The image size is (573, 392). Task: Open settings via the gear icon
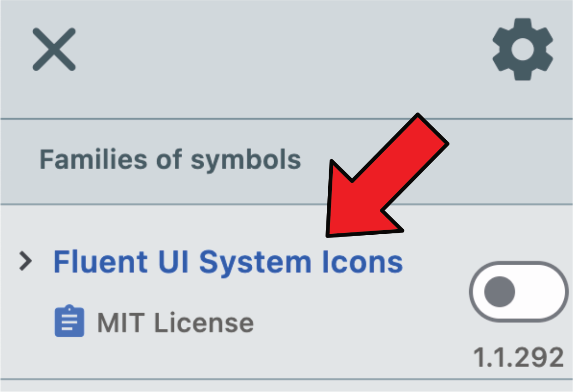(523, 49)
